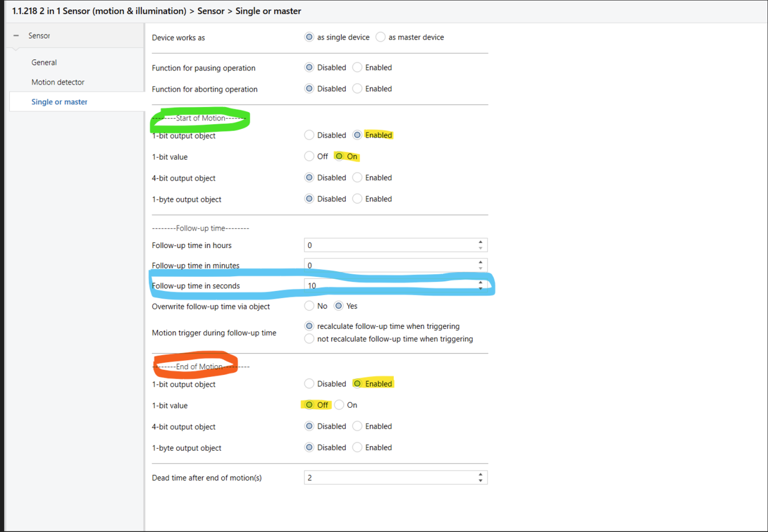768x532 pixels.
Task: Increase Follow-up time in hours with up arrow
Action: pos(480,242)
